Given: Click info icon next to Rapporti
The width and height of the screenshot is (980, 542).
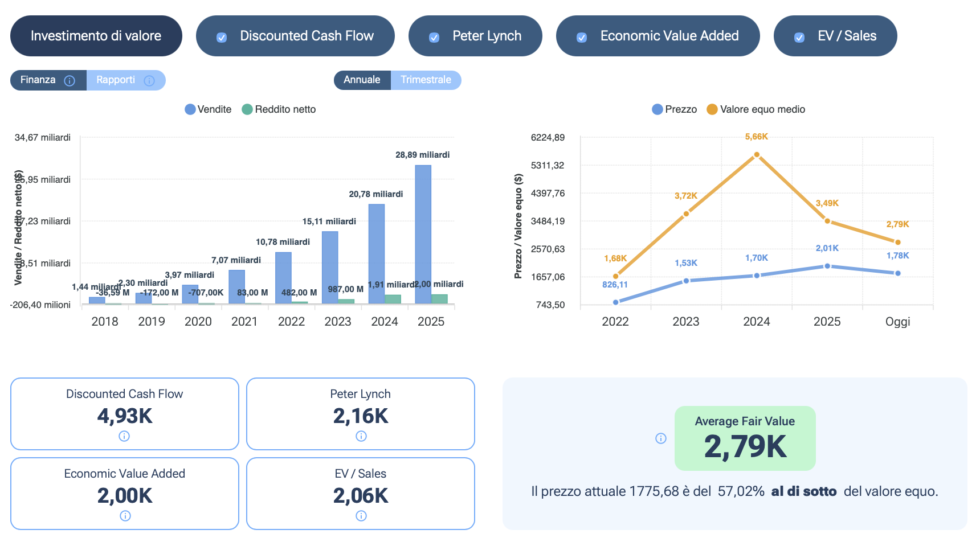Looking at the screenshot, I should (149, 81).
